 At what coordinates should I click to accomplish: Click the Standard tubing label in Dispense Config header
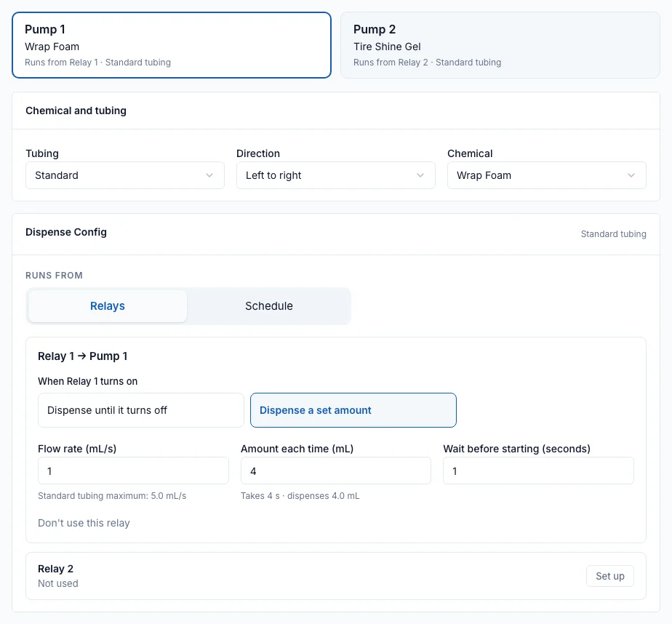[x=613, y=234]
